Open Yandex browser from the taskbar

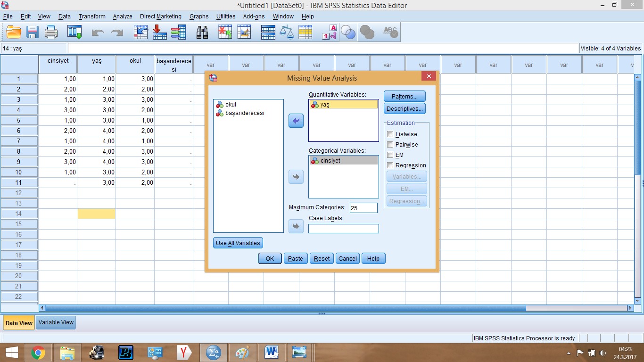[x=184, y=353]
